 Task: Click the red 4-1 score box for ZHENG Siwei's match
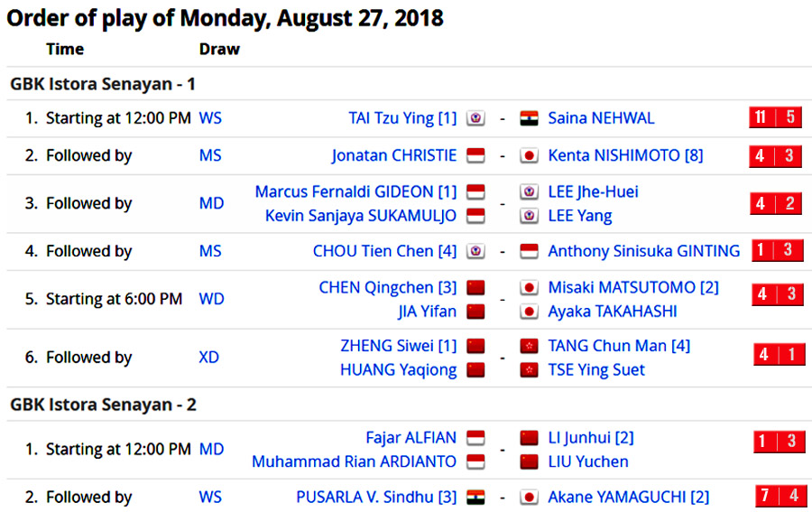point(779,355)
